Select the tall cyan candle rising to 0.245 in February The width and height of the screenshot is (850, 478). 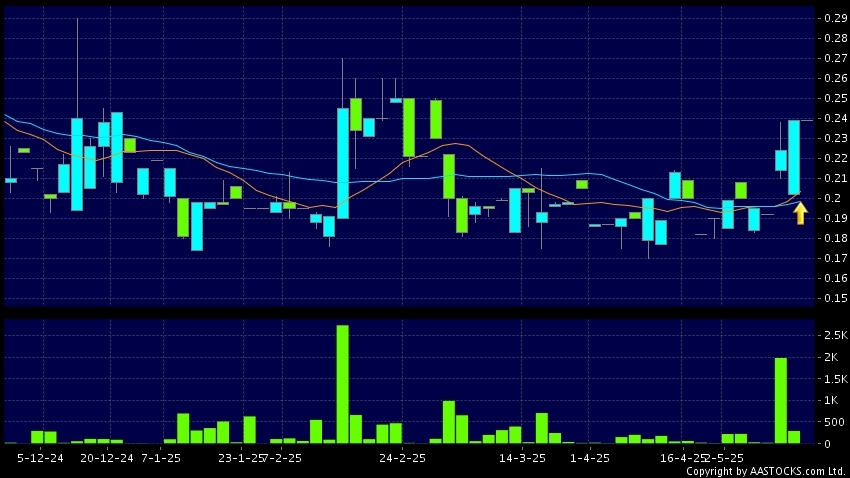click(343, 163)
